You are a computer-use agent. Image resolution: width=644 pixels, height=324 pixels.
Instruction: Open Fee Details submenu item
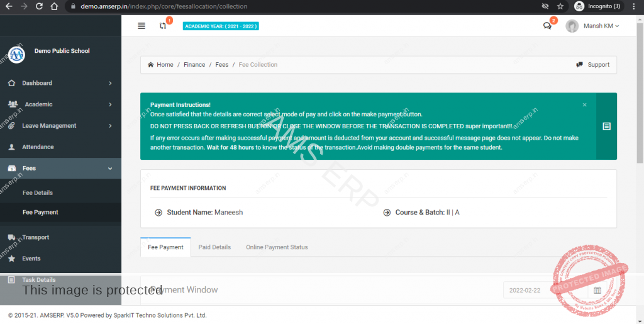coord(38,193)
